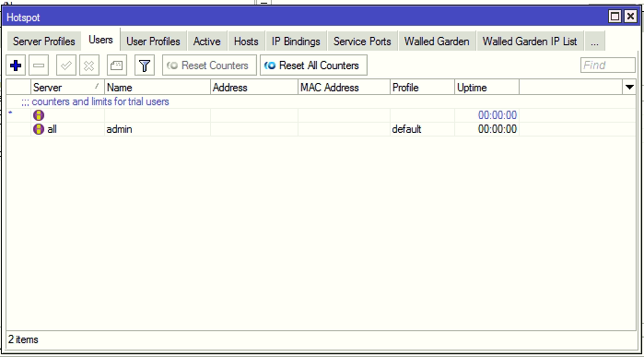Switch to Server Profiles tab
Image resolution: width=644 pixels, height=357 pixels.
(44, 42)
